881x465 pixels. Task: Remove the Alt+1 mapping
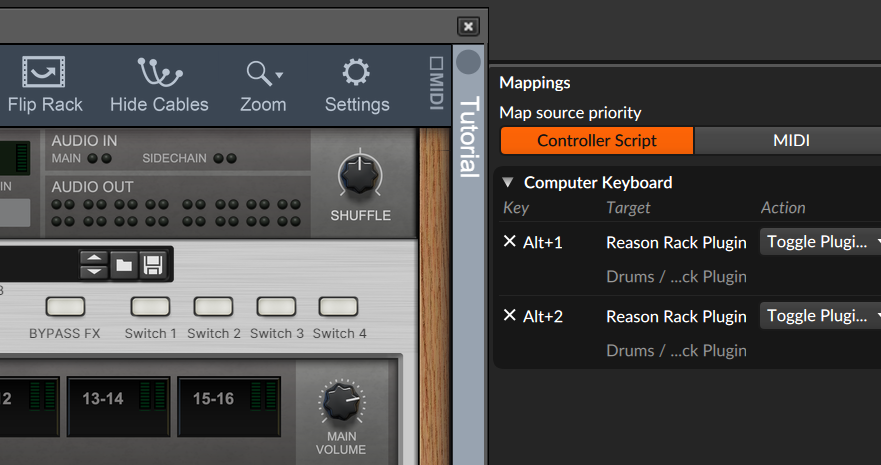pyautogui.click(x=509, y=241)
